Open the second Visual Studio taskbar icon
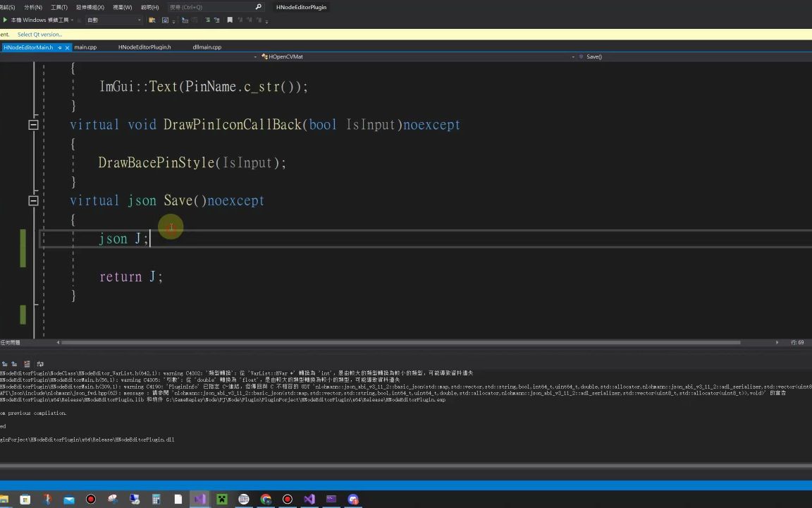The width and height of the screenshot is (812, 508). 309,500
